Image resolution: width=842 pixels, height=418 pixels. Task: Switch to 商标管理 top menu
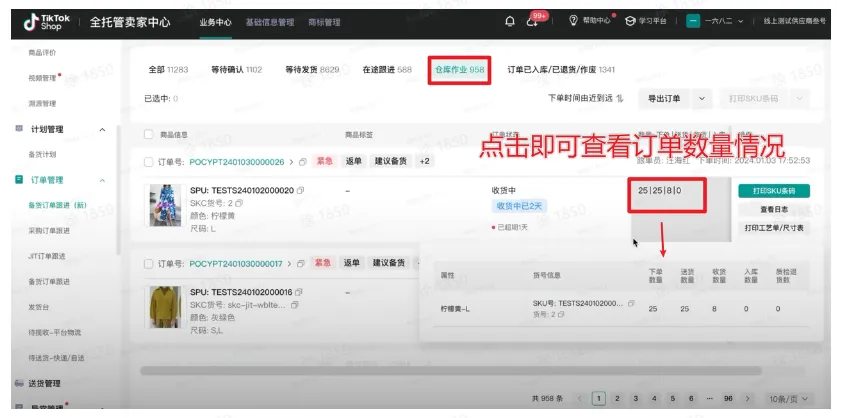324,22
